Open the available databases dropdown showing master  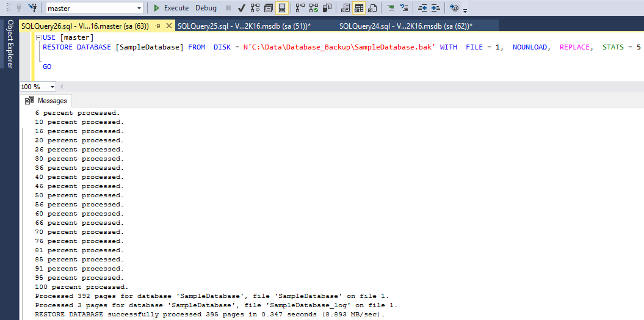95,8
